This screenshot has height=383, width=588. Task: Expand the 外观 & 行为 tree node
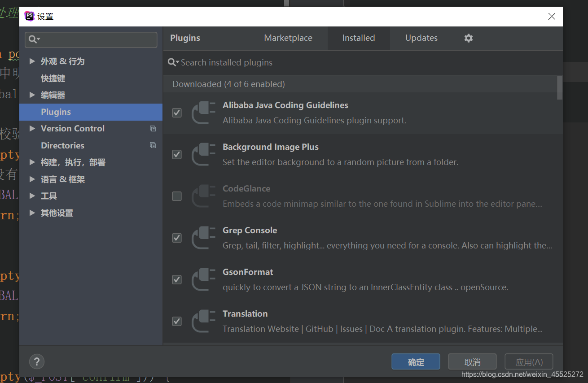(32, 61)
